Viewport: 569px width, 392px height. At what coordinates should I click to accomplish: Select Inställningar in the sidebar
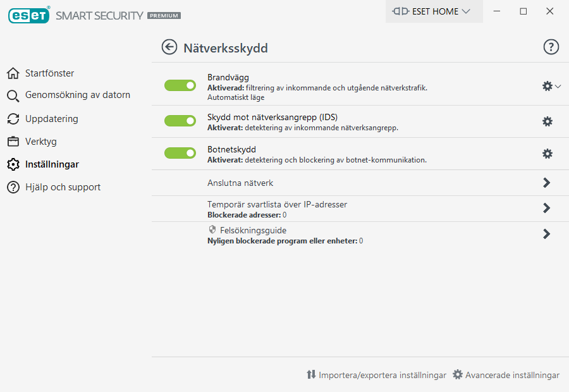point(52,164)
